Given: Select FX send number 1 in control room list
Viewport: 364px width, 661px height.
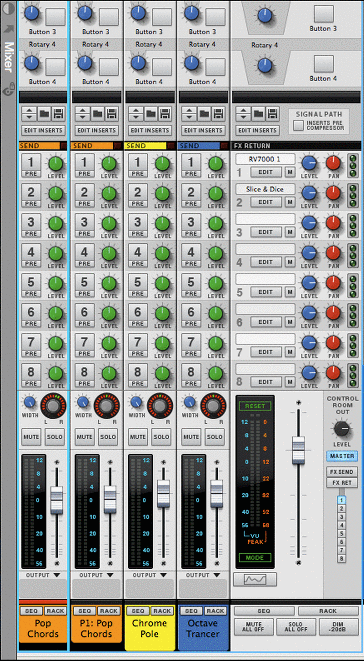Looking at the screenshot, I should (x=342, y=500).
